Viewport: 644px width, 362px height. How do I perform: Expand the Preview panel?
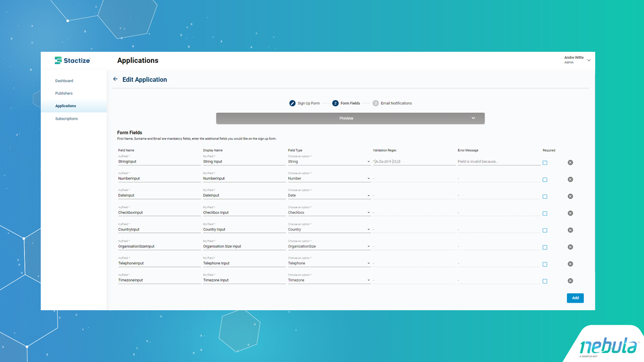pos(350,118)
